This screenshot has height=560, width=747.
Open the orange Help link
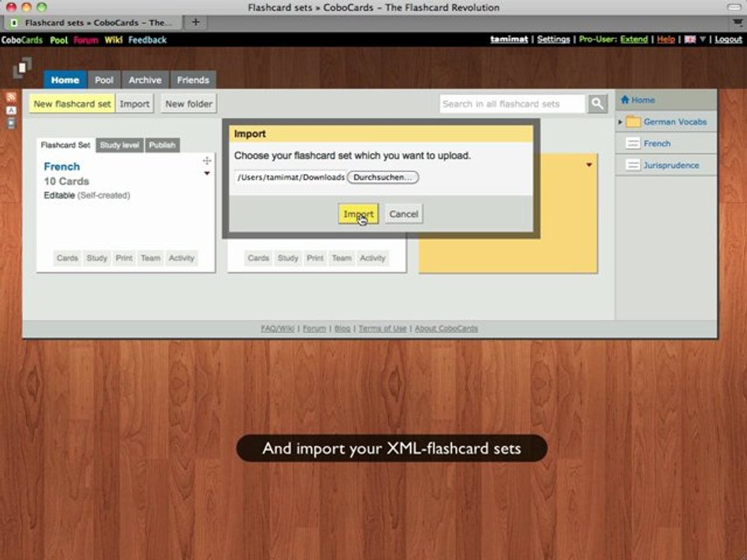click(x=666, y=39)
